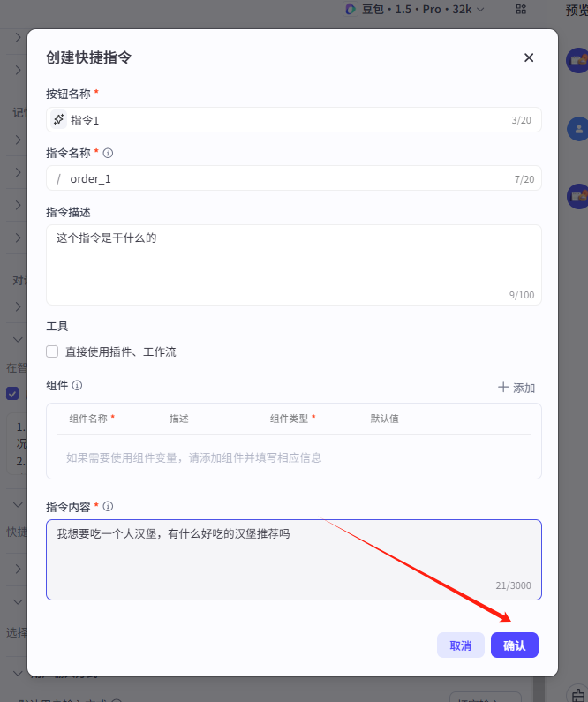
Task: Click the info icon next to 指令内容
Action: click(109, 507)
